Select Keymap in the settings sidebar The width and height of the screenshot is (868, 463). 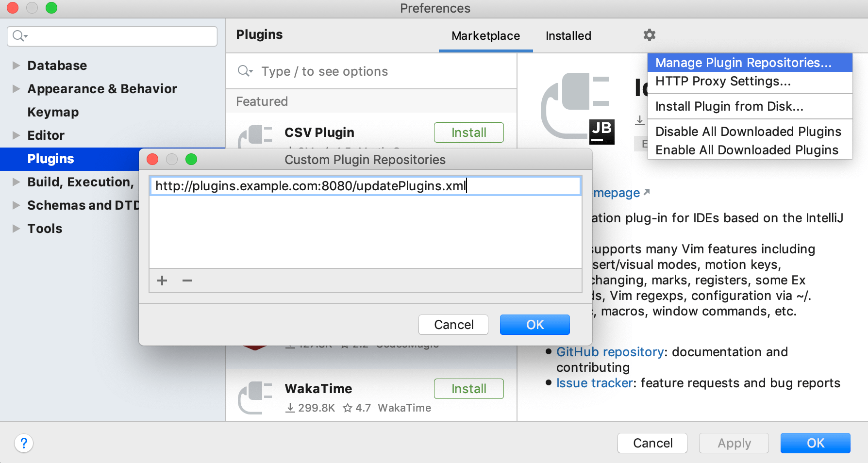(53, 112)
